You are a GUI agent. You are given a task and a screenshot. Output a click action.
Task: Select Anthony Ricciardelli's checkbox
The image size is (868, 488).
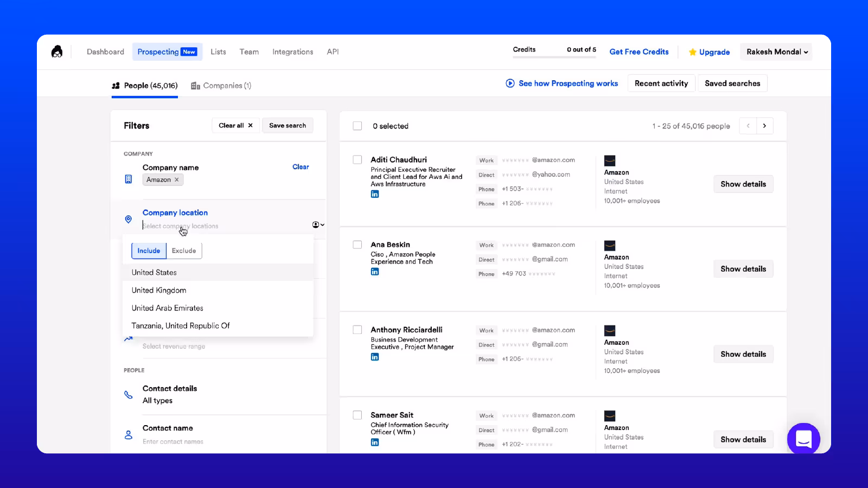pyautogui.click(x=358, y=330)
